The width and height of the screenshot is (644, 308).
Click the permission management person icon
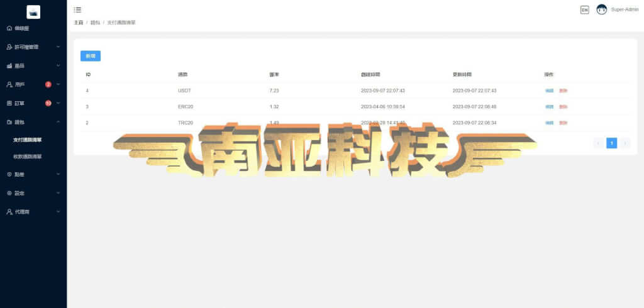click(x=9, y=47)
